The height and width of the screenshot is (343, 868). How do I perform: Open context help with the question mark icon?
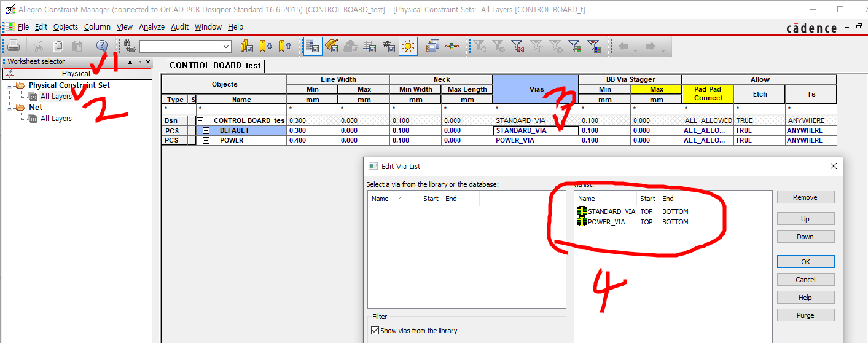pyautogui.click(x=102, y=46)
